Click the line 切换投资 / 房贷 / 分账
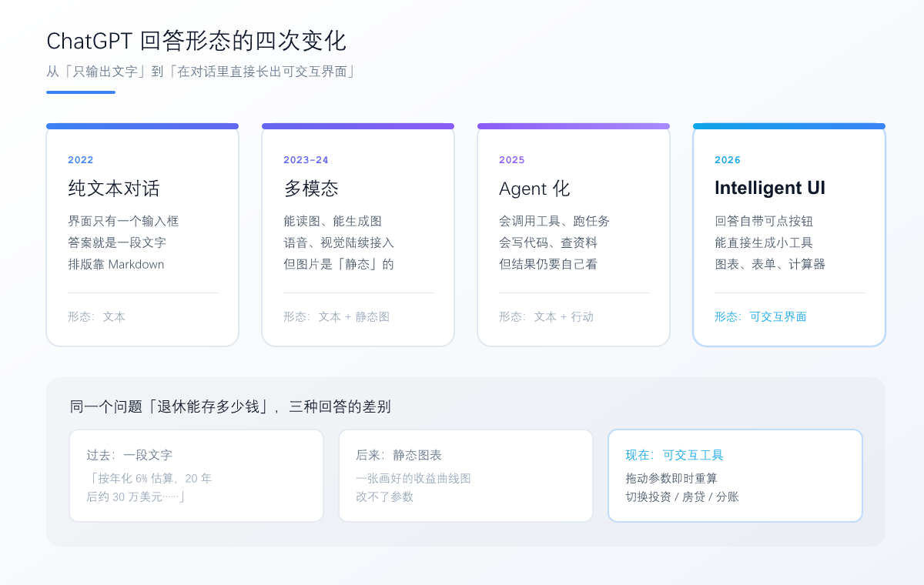Image resolution: width=924 pixels, height=585 pixels. coord(682,496)
